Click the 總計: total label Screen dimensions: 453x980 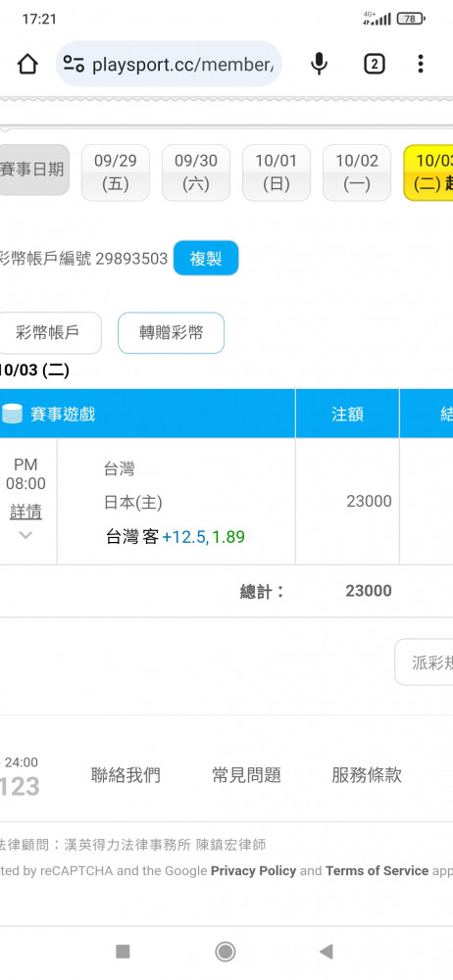coord(262,592)
